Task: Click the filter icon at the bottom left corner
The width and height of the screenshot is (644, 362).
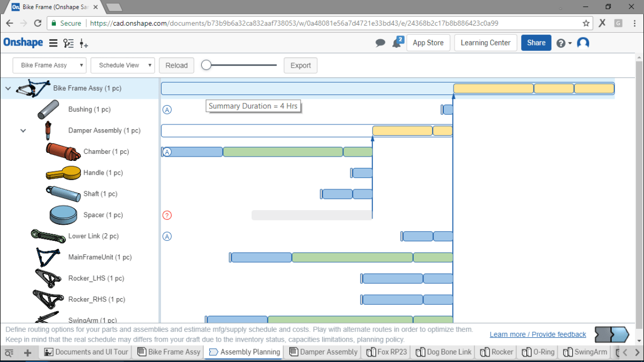Action: coord(9,352)
